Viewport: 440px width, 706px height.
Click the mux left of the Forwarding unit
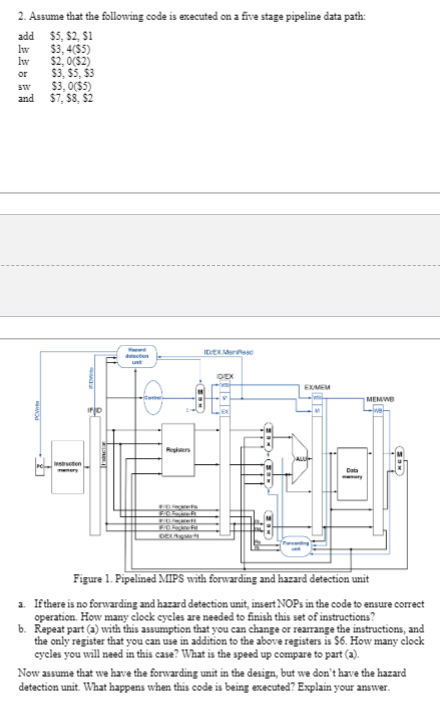click(x=268, y=525)
